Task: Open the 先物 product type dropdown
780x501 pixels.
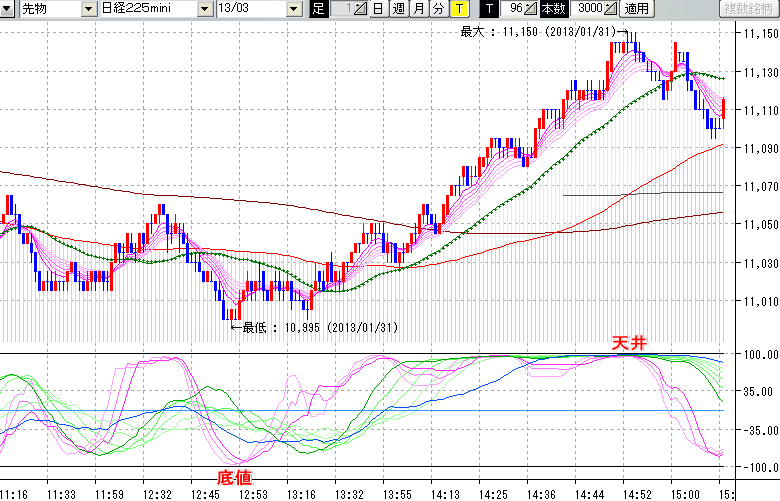Action: pos(86,9)
